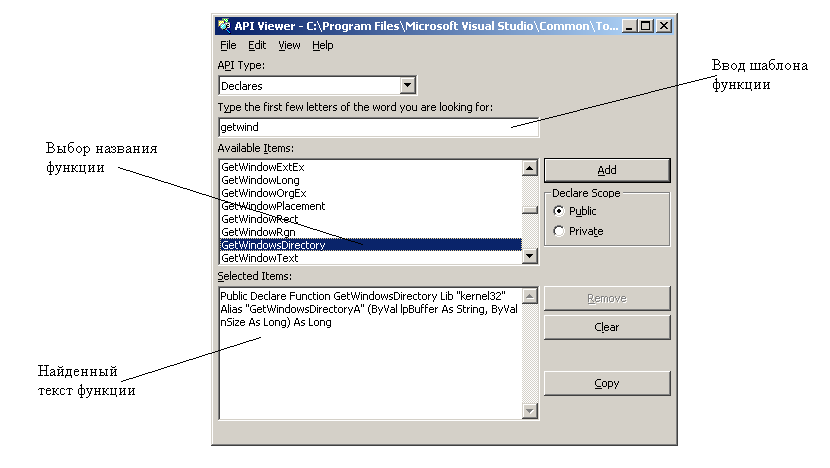Open the View menu

click(289, 46)
